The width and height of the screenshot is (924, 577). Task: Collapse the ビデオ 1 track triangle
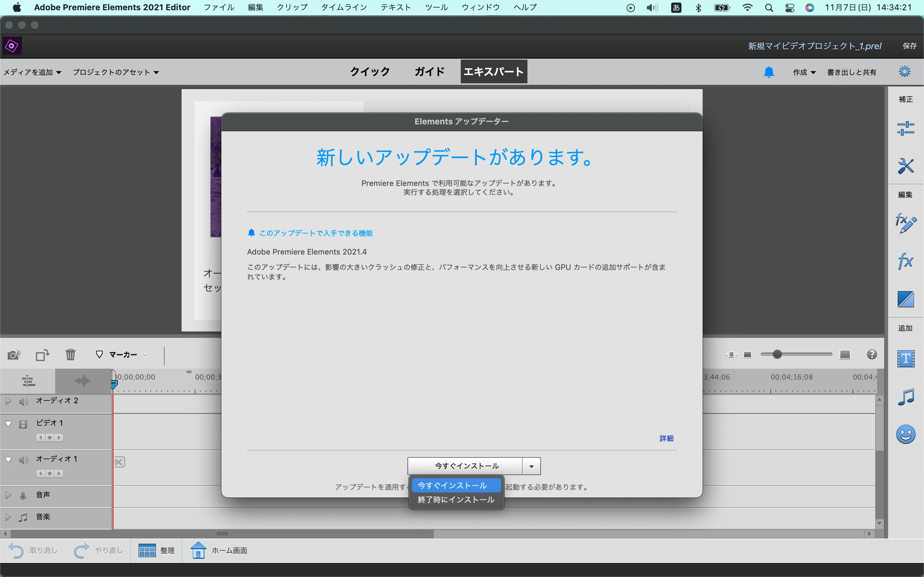[x=8, y=423]
